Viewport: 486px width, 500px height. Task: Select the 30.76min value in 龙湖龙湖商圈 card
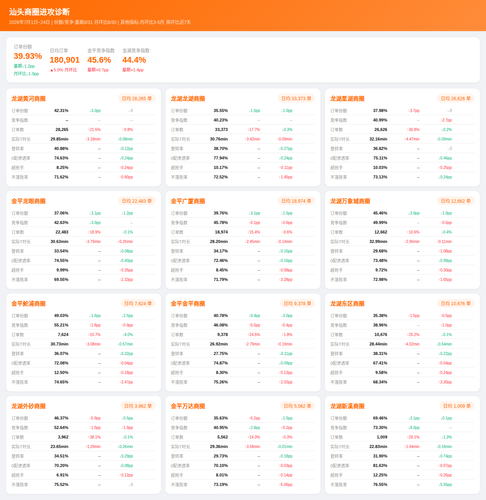[219, 139]
